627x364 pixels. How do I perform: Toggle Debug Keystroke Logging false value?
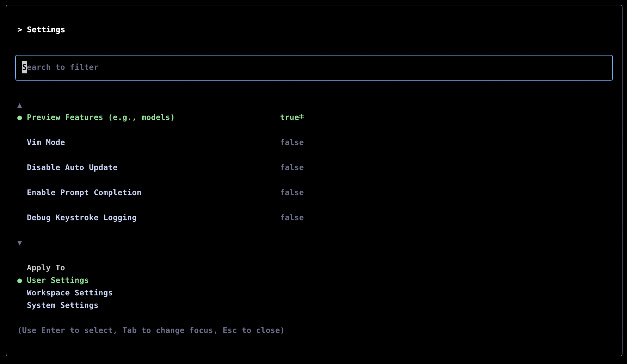[x=292, y=218]
